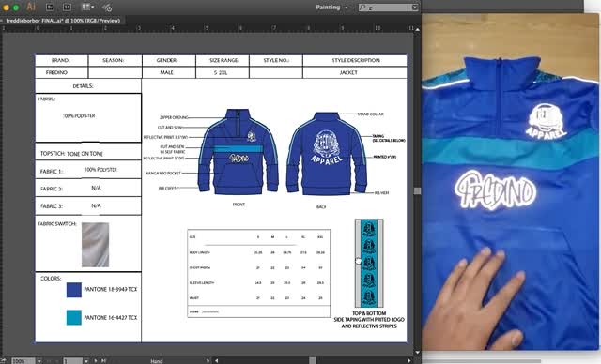
Task: Click the vertical scroll up arrow
Action: coord(417,29)
